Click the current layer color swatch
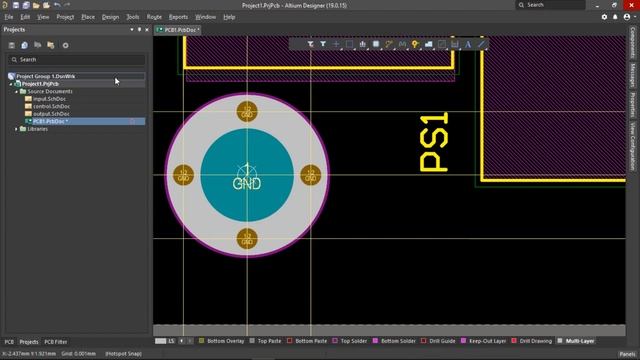 [x=160, y=341]
